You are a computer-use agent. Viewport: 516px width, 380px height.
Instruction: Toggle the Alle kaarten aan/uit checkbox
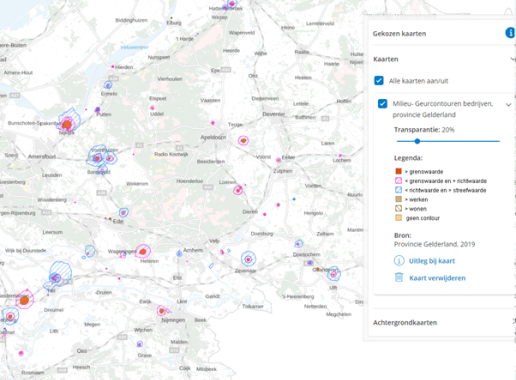tap(379, 81)
